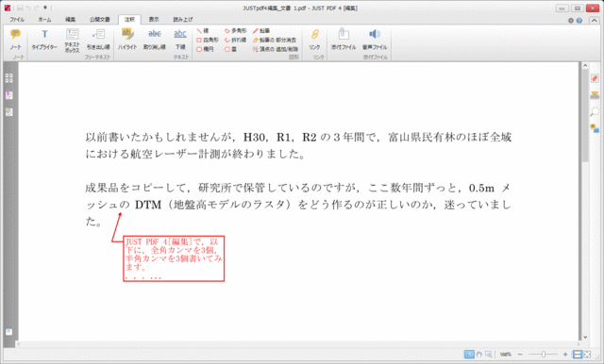The height and width of the screenshot is (364, 604).
Task: Select the 鉛筆 pencil drawing tool
Action: 261,31
